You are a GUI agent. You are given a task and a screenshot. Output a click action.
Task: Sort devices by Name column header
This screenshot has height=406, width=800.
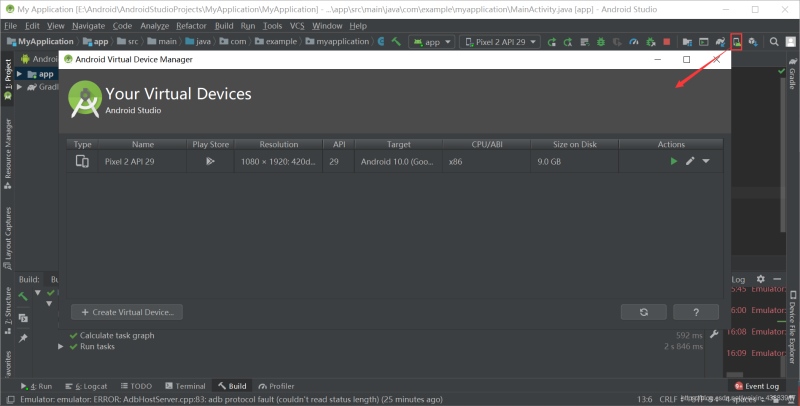tap(142, 144)
